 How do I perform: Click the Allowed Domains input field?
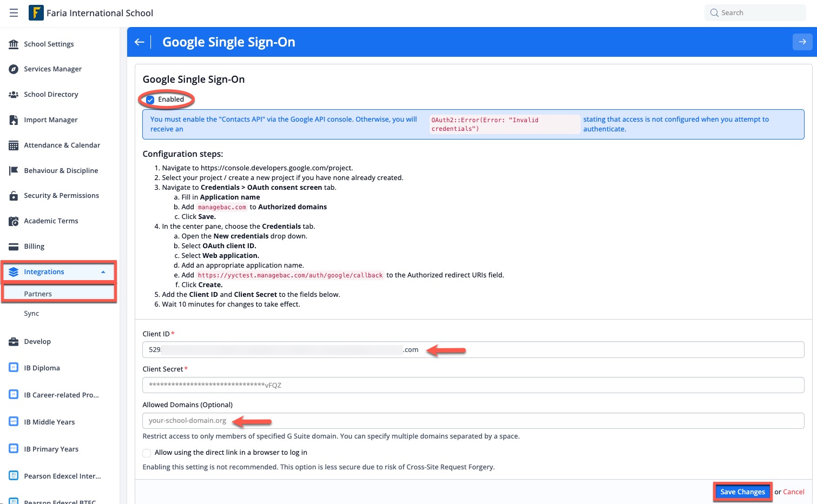click(x=473, y=421)
